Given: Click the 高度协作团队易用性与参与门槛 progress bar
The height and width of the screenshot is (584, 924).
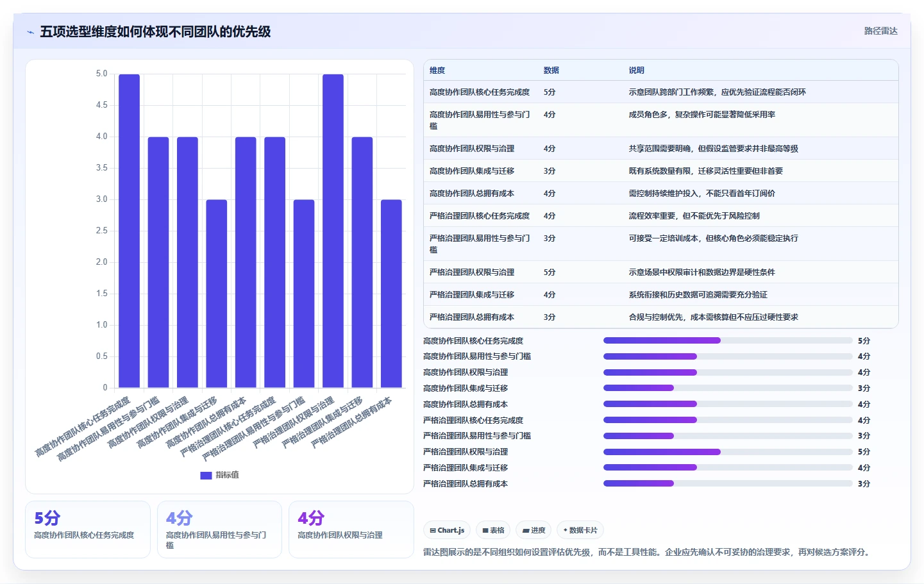Looking at the screenshot, I should pyautogui.click(x=728, y=356).
